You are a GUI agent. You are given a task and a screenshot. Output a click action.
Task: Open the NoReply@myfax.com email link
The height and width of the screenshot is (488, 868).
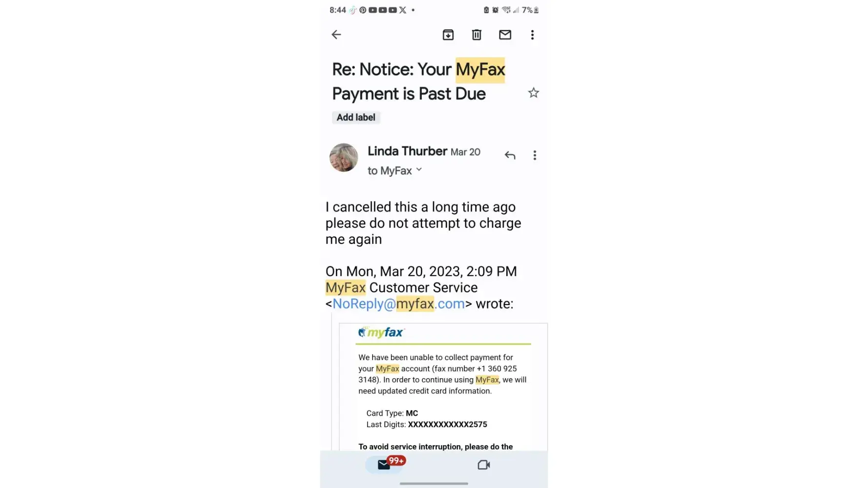coord(398,304)
